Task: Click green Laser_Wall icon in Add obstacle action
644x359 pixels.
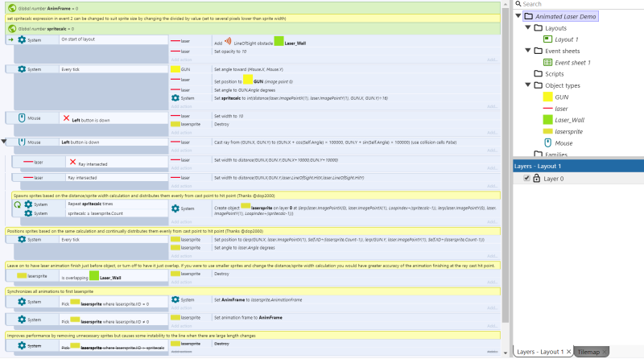Action: [x=279, y=41]
